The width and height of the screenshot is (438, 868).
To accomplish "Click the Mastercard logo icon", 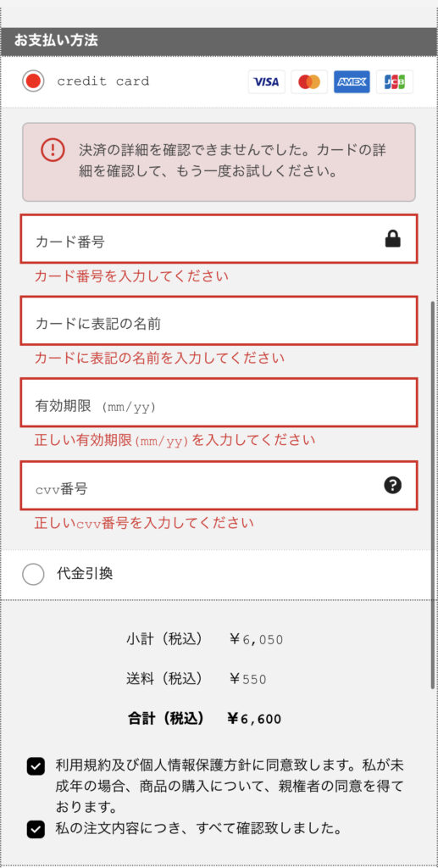I will point(309,82).
